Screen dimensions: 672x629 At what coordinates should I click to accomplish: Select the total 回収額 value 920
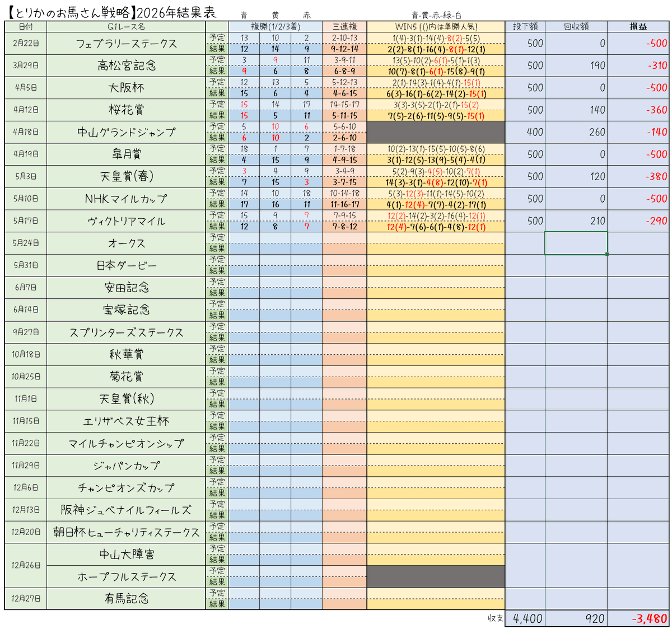[x=576, y=618]
